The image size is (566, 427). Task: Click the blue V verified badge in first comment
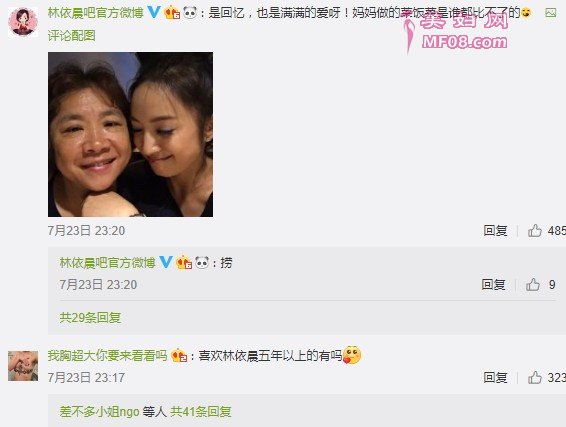point(154,13)
